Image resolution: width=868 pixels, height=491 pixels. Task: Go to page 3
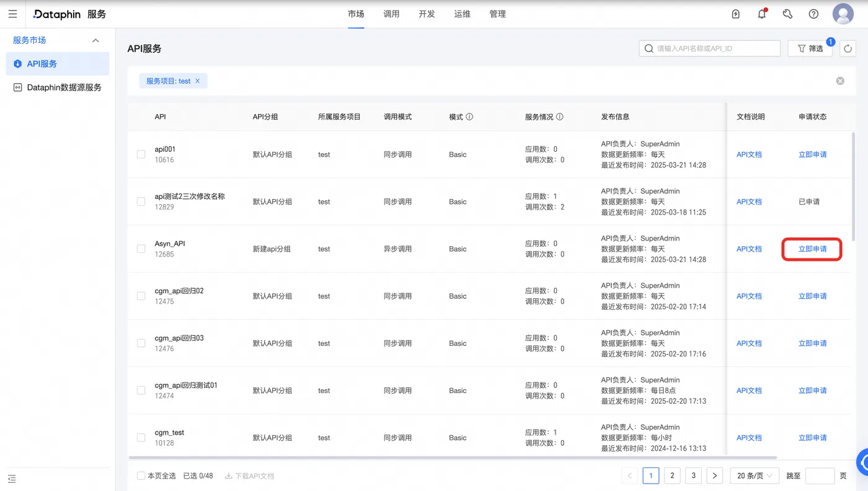[x=694, y=476]
